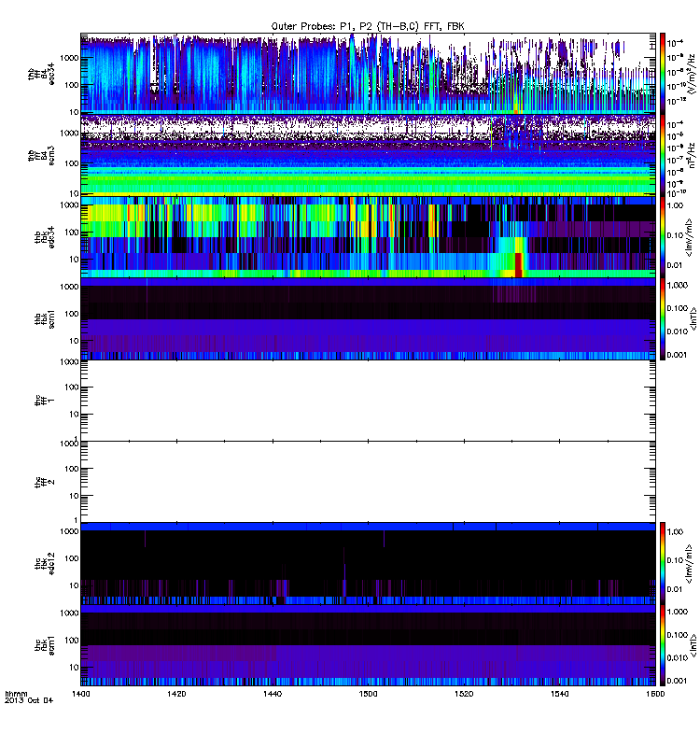Click the 'hhmm' axis unit label
Screen dimensions: 700x747
tap(16, 694)
